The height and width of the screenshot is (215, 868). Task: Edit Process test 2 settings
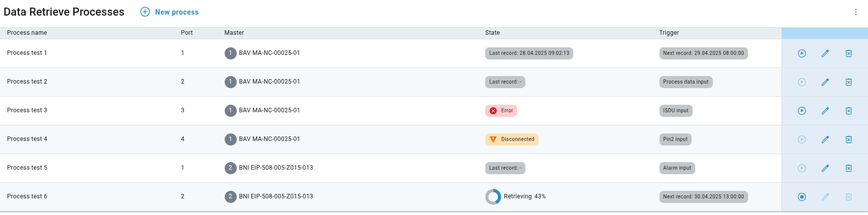pos(825,82)
